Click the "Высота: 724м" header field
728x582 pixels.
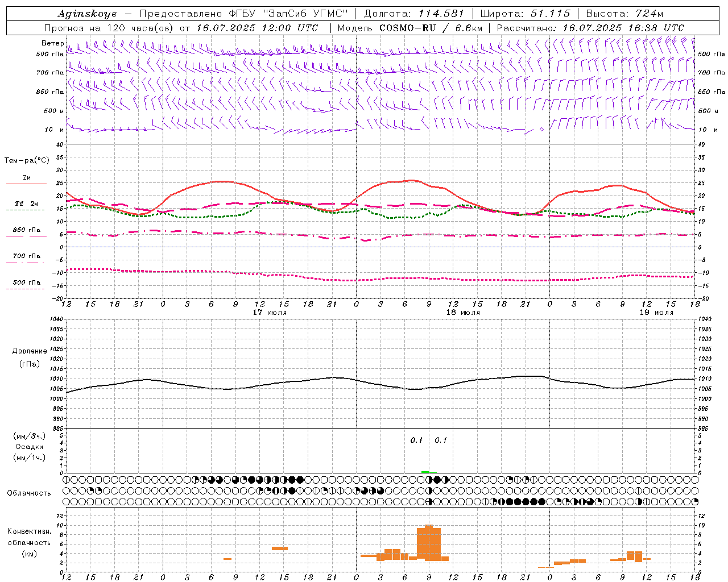pos(624,14)
